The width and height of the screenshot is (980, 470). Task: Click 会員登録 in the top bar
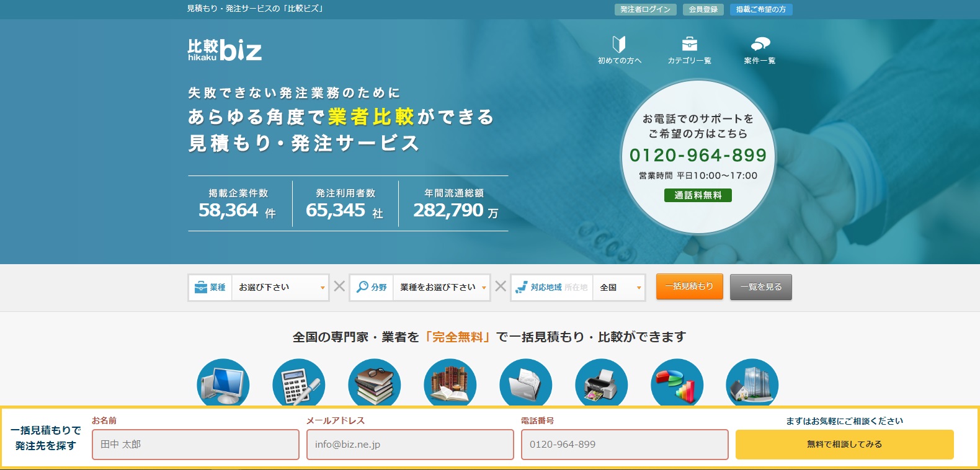pyautogui.click(x=703, y=9)
